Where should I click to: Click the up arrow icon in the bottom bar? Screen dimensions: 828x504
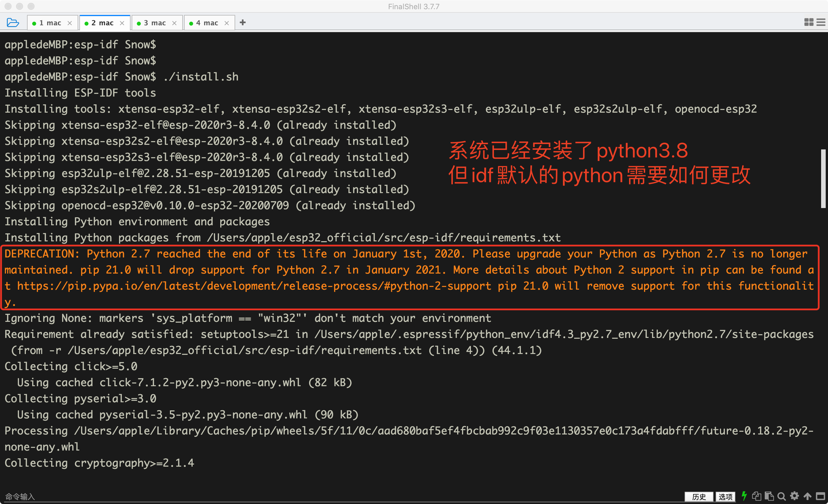[808, 496]
